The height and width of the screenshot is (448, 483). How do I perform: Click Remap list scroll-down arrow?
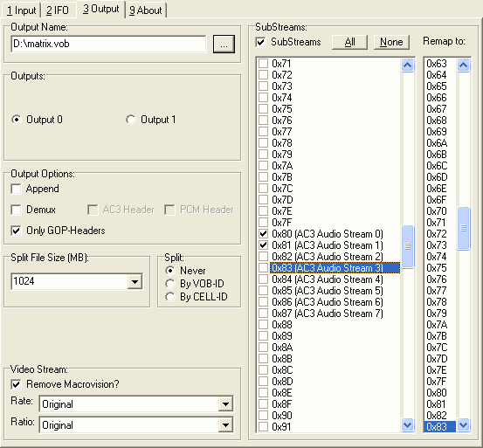(x=464, y=425)
